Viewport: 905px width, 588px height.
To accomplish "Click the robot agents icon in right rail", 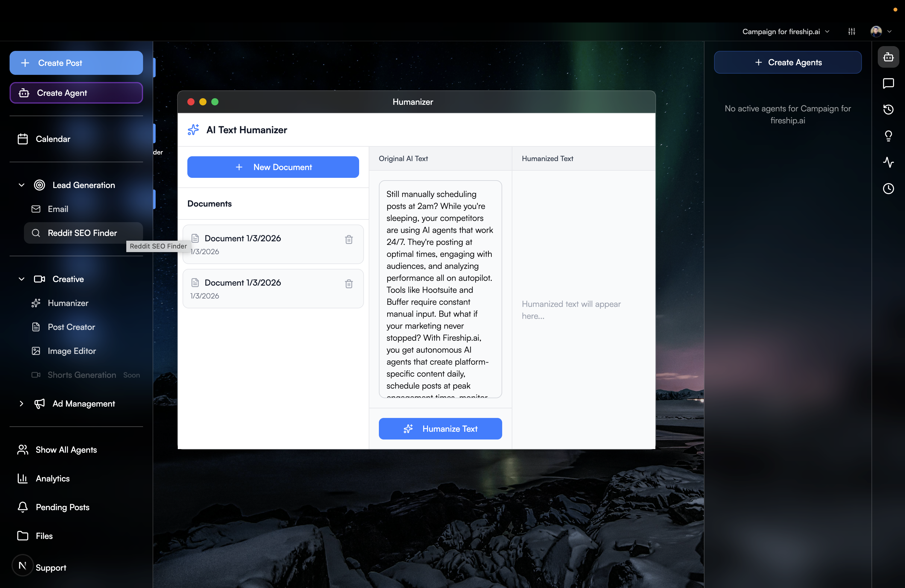I will (888, 57).
